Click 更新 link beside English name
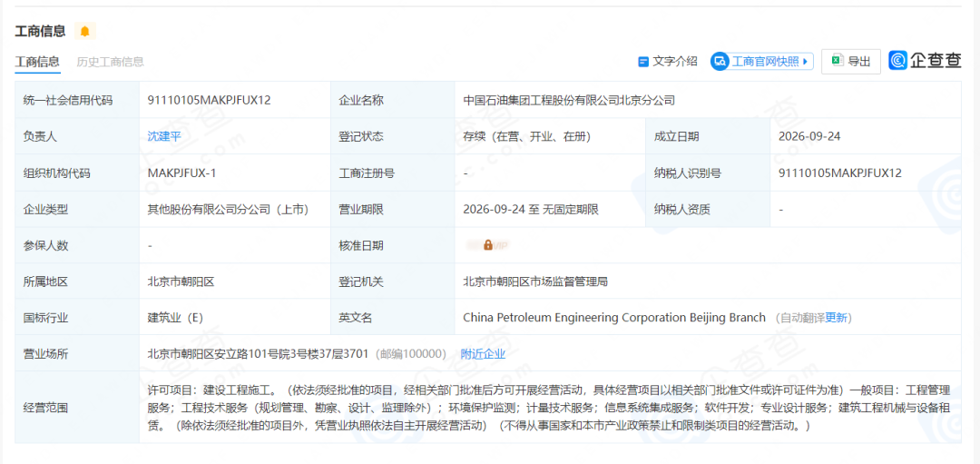Viewport: 980px width, 464px height. [836, 318]
